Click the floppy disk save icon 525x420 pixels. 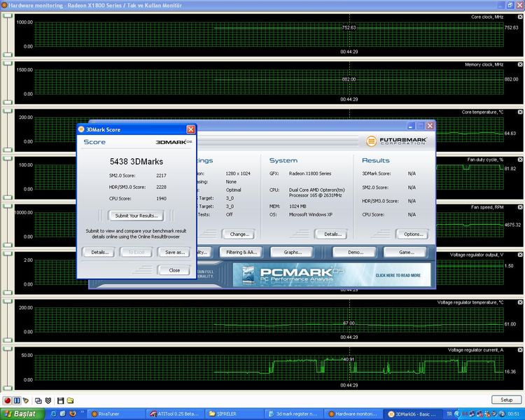(61, 400)
